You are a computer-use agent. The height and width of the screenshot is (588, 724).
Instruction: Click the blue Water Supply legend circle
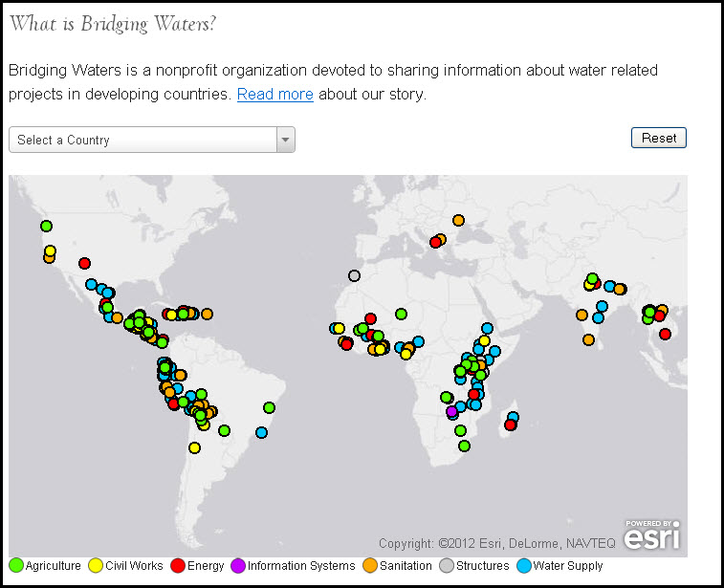pos(524,565)
